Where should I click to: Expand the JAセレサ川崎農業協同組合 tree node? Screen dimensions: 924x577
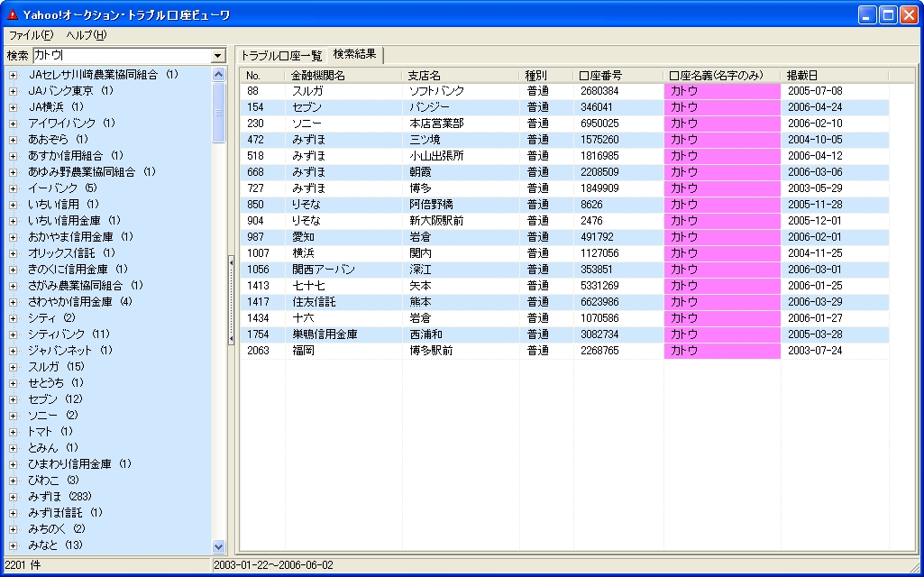click(13, 75)
